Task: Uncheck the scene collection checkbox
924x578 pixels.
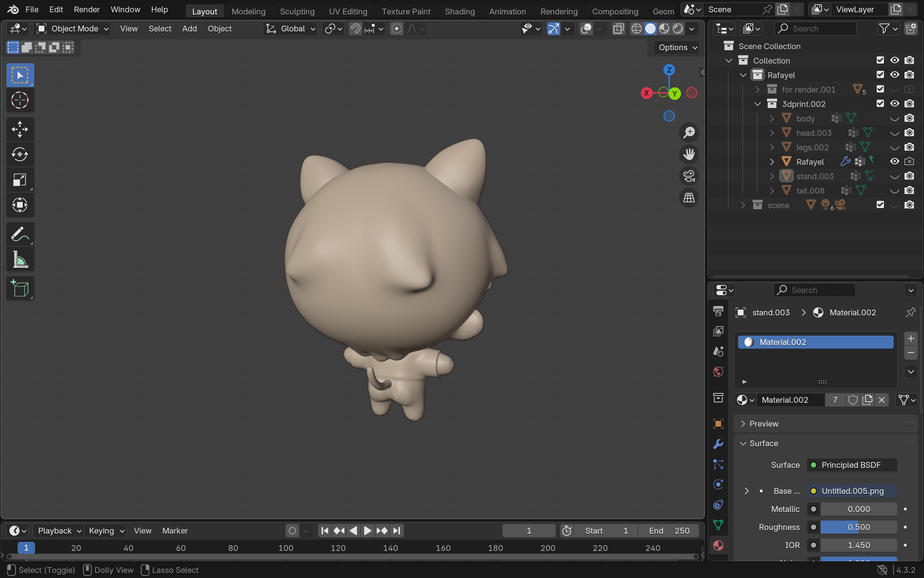Action: (880, 204)
